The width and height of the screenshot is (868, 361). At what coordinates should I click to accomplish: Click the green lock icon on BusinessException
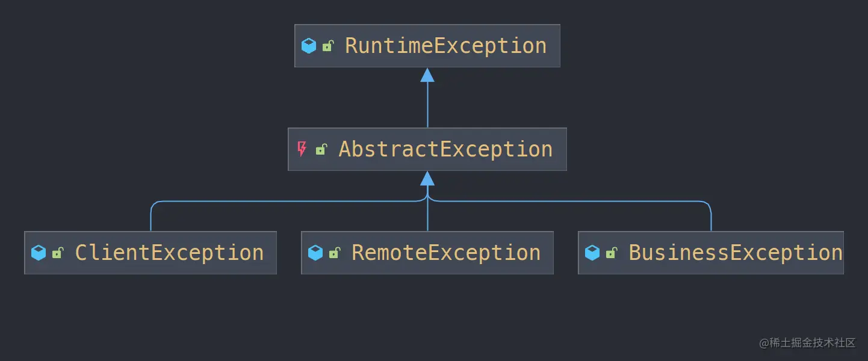(612, 253)
